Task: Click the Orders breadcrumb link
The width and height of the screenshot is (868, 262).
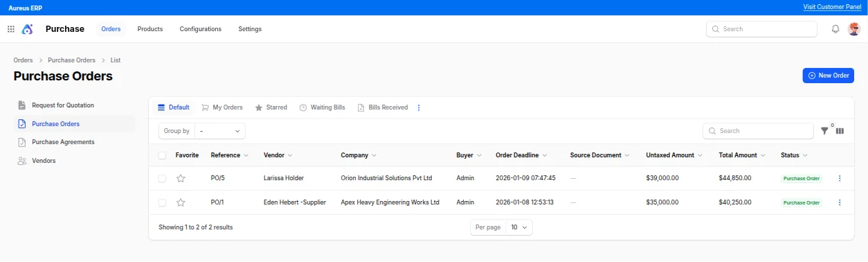Action: point(23,60)
